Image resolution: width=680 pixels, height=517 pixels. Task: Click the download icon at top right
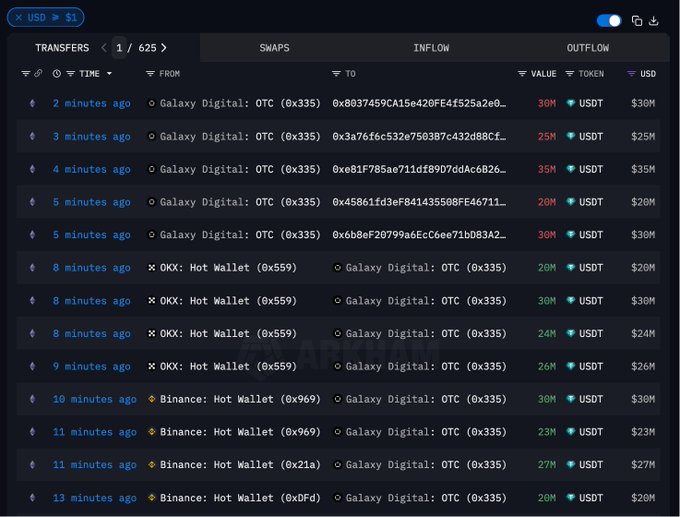coord(654,20)
